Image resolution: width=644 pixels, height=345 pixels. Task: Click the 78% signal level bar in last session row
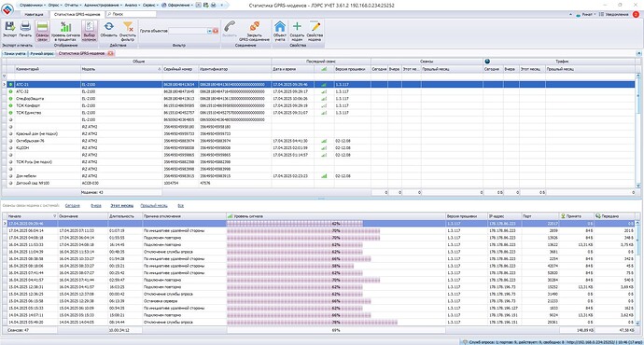coord(312,322)
